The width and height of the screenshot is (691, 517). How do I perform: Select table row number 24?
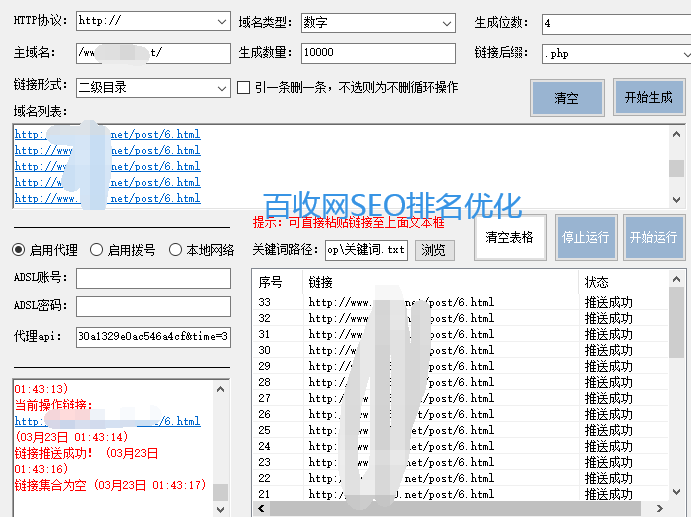[461, 446]
